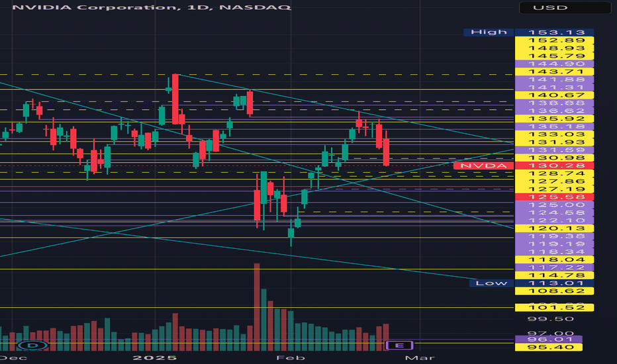
Task: Click the 118.04 price label
Action: click(x=554, y=259)
